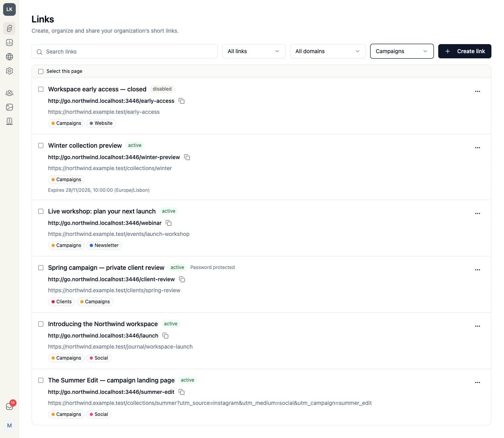Screen dimensions: 504x438
Task: Click the northwind.example.test/early-access destination URL
Action: pyautogui.click(x=104, y=112)
